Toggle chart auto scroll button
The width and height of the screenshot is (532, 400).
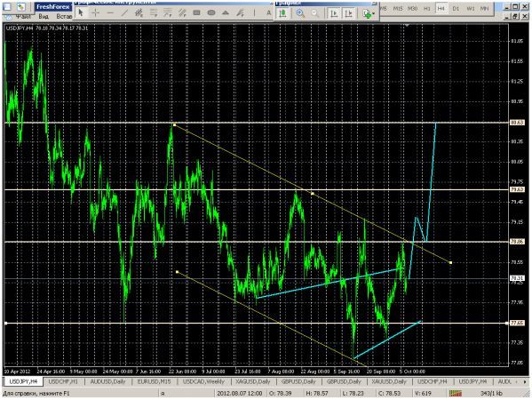pos(334,13)
